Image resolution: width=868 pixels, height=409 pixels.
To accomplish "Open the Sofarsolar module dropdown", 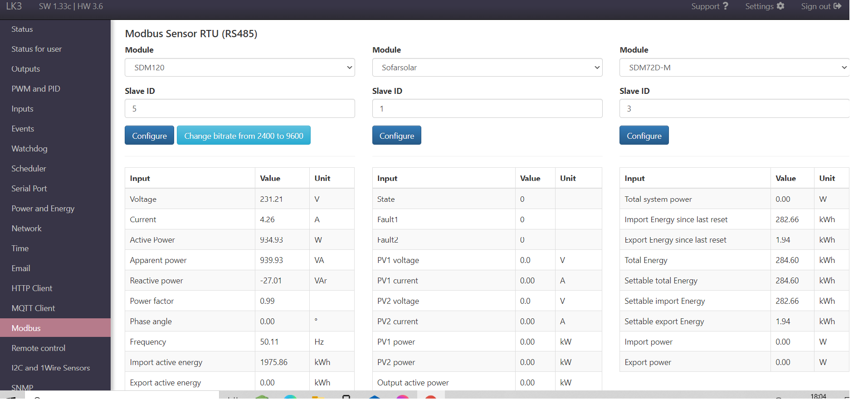I will coord(487,68).
